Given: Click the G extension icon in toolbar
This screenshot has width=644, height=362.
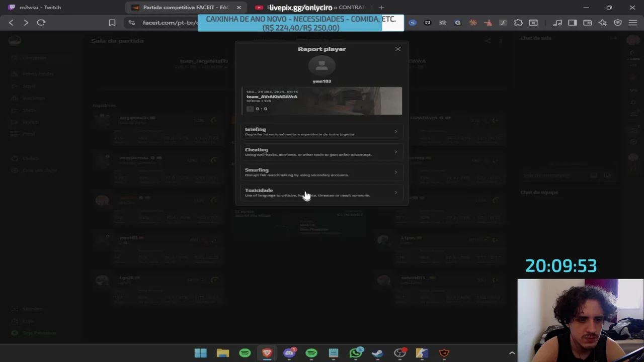Looking at the screenshot, I should coord(457,23).
